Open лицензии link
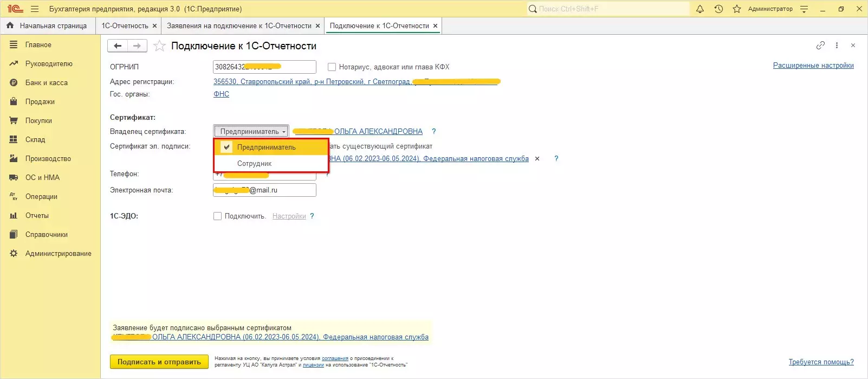Screen dimensions: 868x379 point(313,365)
